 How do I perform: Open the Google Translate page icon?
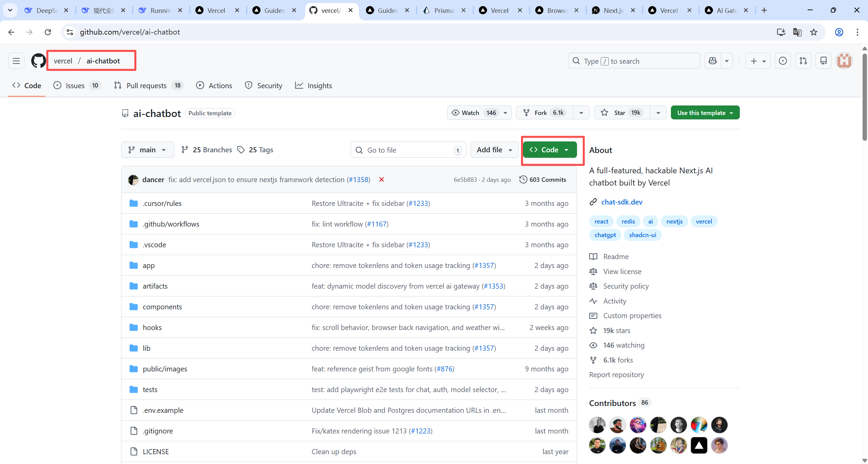pyautogui.click(x=797, y=32)
